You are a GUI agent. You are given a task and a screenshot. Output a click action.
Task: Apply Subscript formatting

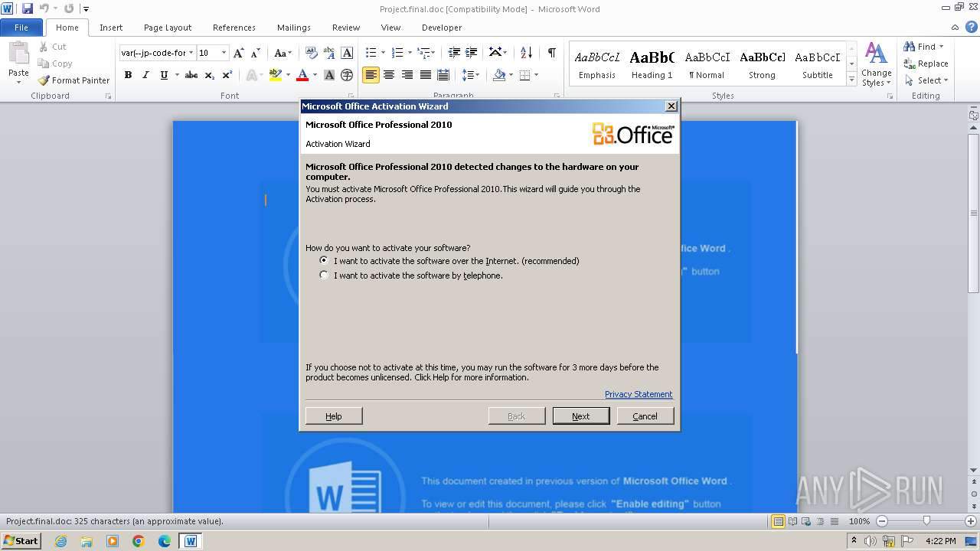coord(209,75)
